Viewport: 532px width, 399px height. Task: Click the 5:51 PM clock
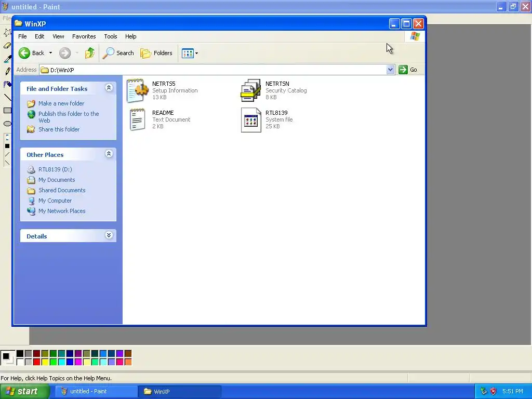pos(513,391)
